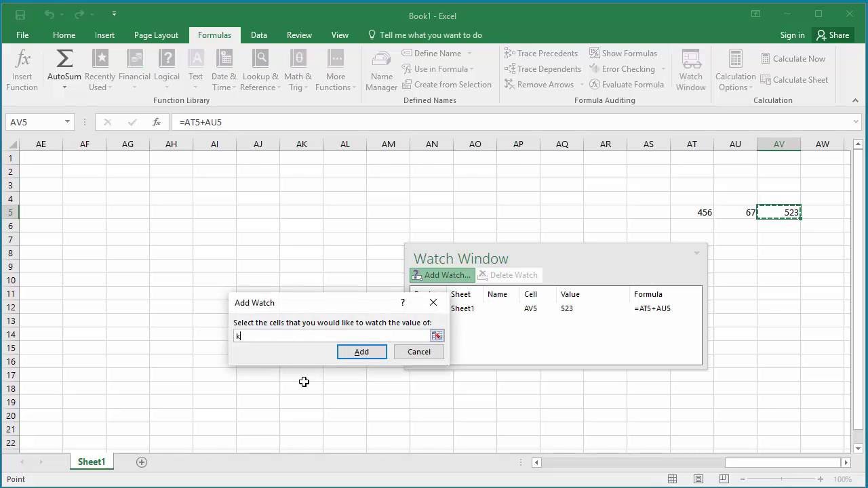Toggle Show Formulas
The height and width of the screenshot is (488, 868).
coord(623,53)
